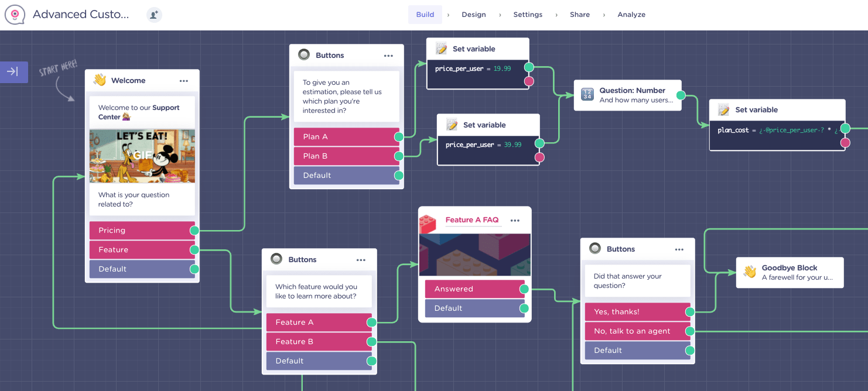Screen dimensions: 868x391
Task: Switch to the Design tab
Action: pos(474,15)
